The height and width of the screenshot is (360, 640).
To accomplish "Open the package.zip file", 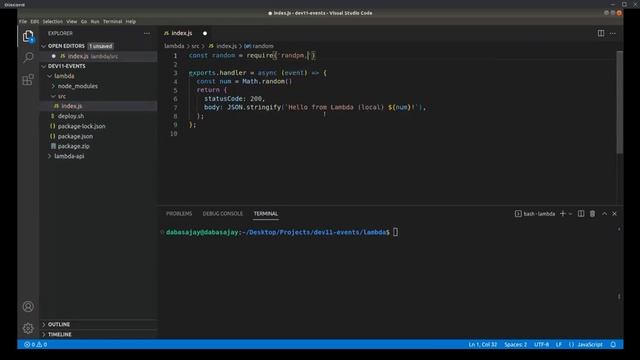I will coord(73,146).
